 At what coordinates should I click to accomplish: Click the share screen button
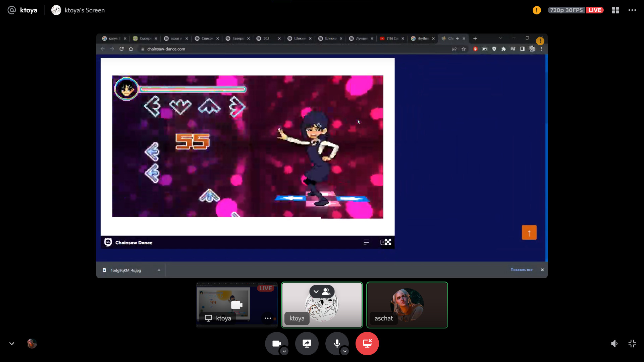click(x=307, y=344)
